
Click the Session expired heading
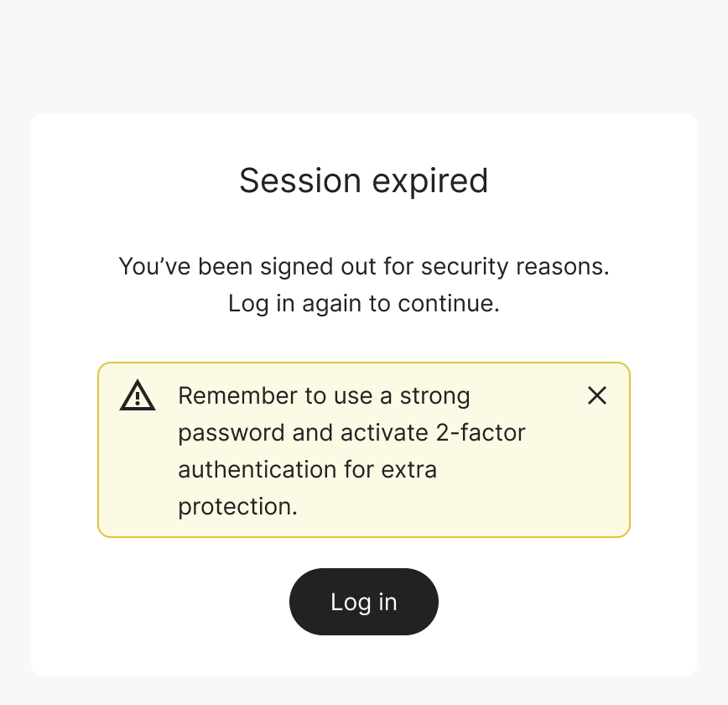point(363,180)
